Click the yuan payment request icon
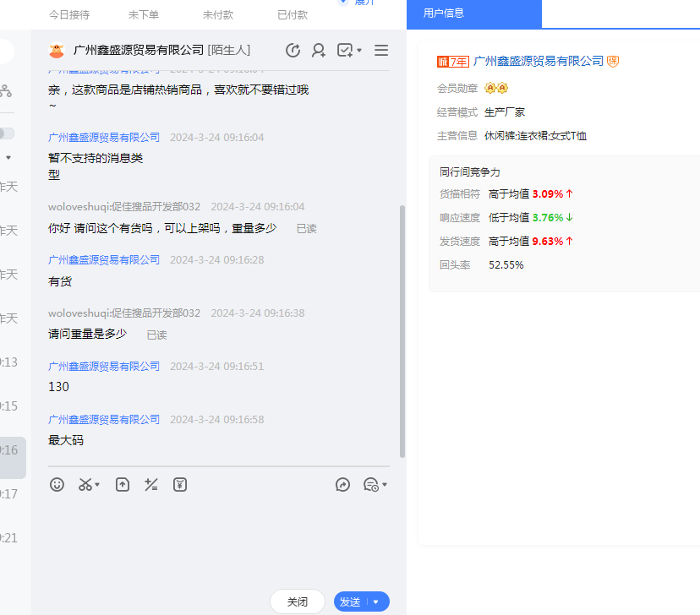This screenshot has height=615, width=700. (x=180, y=484)
